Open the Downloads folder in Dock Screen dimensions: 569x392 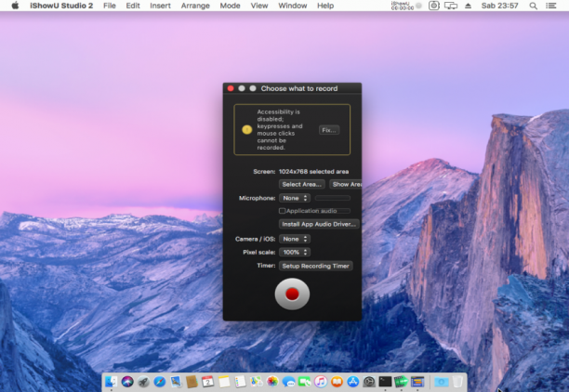pos(442,382)
